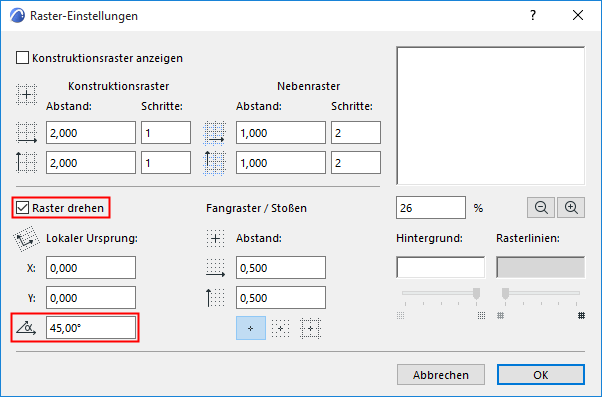
Task: Close the Raster-Einstellungen dialog
Action: pos(578,15)
